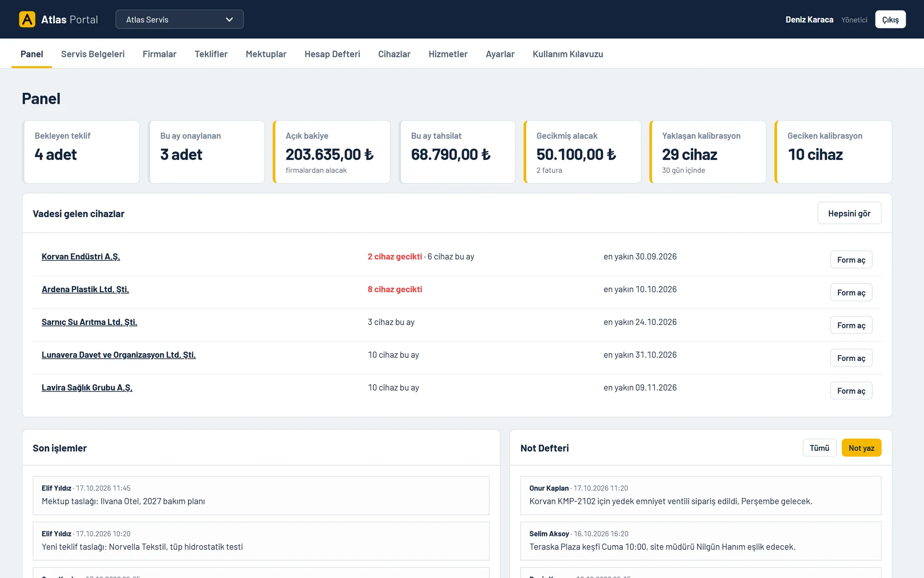Click the Bu ay onaylanan card

(x=207, y=152)
